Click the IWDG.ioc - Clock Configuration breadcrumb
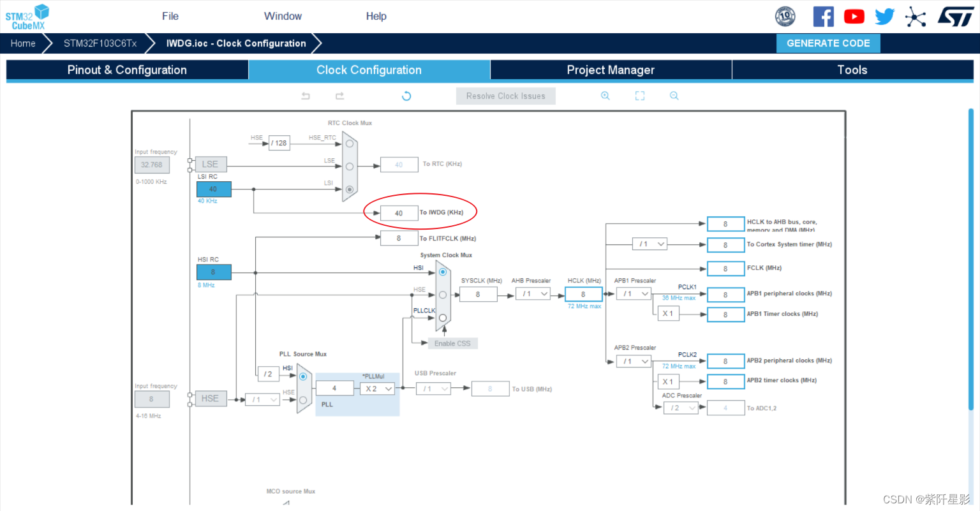The width and height of the screenshot is (980, 511). (x=236, y=43)
